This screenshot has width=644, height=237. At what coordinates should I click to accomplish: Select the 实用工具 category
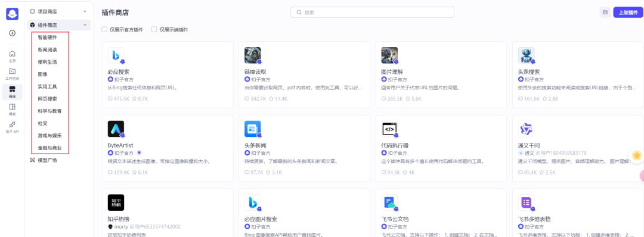tap(47, 86)
